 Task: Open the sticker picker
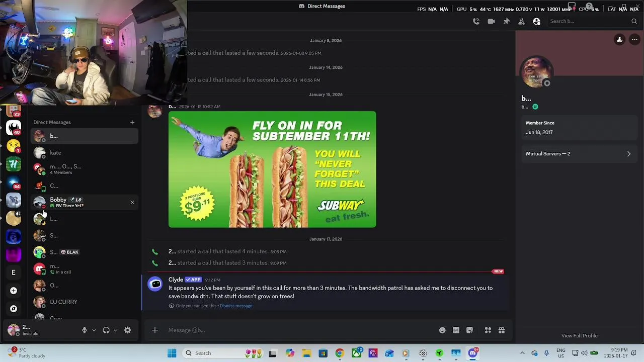coord(469,330)
